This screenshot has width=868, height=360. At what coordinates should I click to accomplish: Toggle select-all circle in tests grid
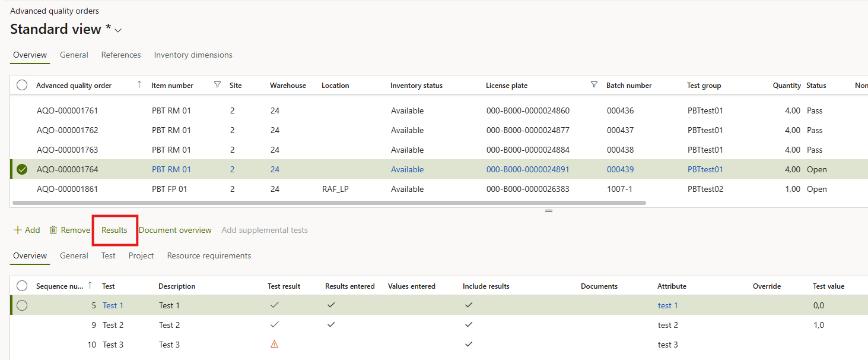tap(22, 286)
